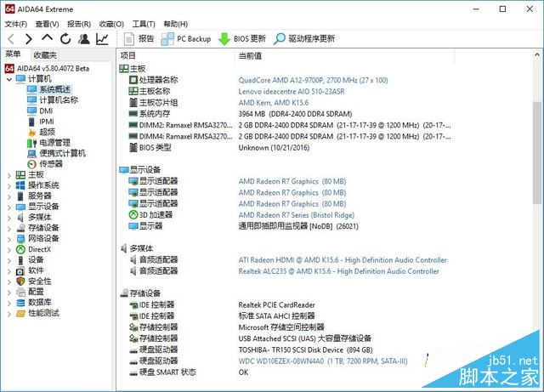544x392 pixels.
Task: Go forward with the right arrow icon
Action: tap(29, 39)
